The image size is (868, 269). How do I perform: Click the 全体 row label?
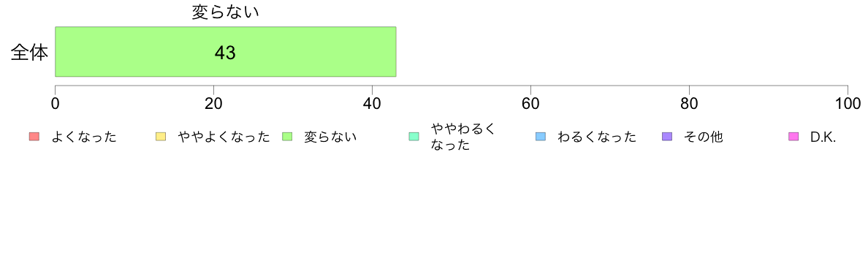29,53
